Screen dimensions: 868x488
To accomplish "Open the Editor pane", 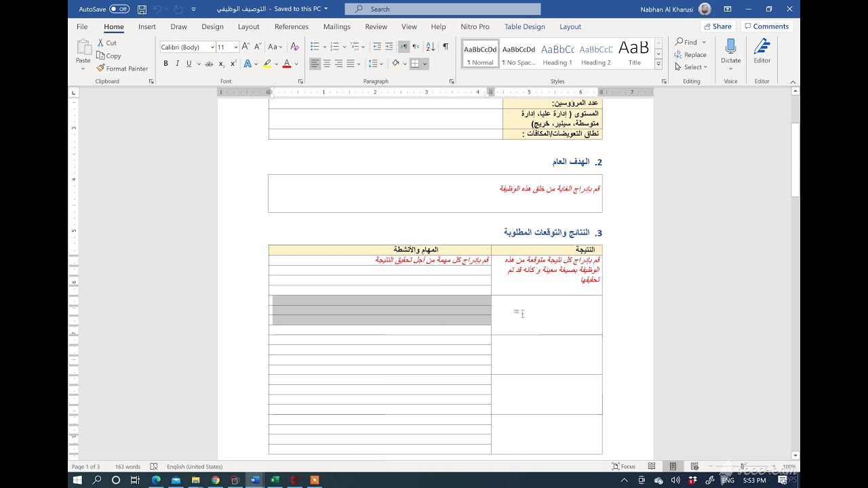I will pos(762,52).
